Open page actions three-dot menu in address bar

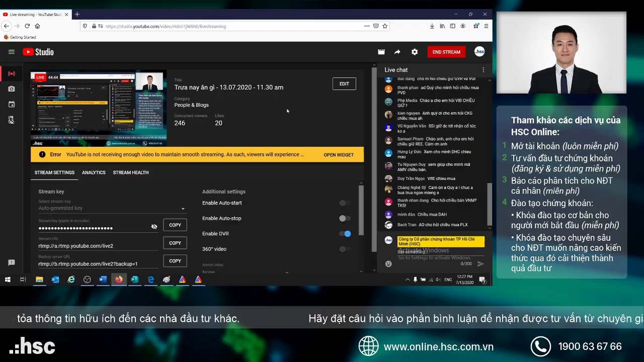click(367, 26)
